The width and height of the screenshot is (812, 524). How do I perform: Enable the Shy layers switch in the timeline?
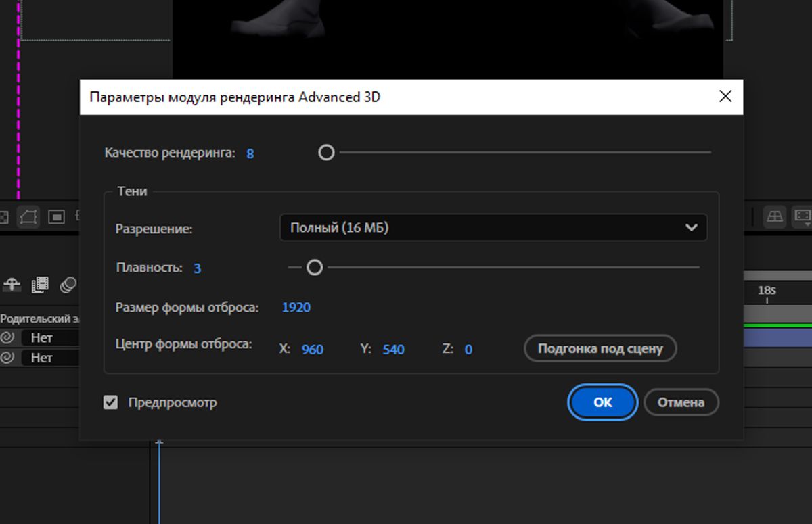click(x=11, y=285)
